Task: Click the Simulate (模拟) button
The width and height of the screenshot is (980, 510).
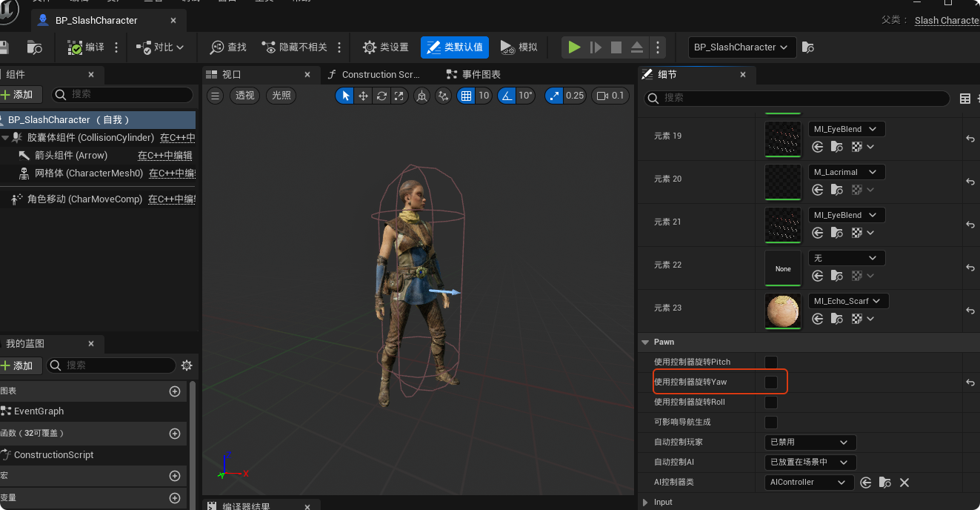Action: point(519,47)
